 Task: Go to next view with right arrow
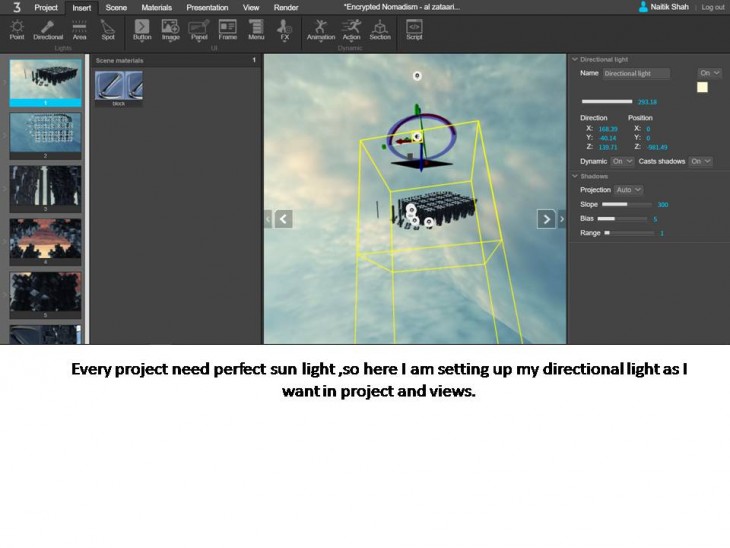[x=546, y=219]
